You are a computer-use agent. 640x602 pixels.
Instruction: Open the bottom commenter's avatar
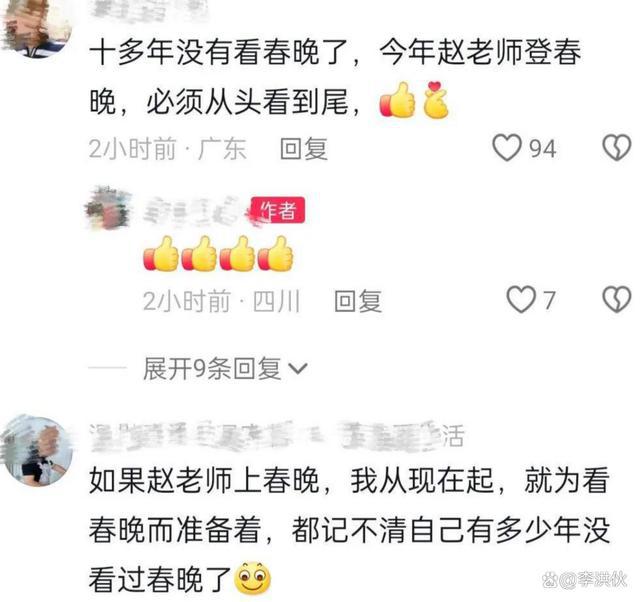pos(38,451)
